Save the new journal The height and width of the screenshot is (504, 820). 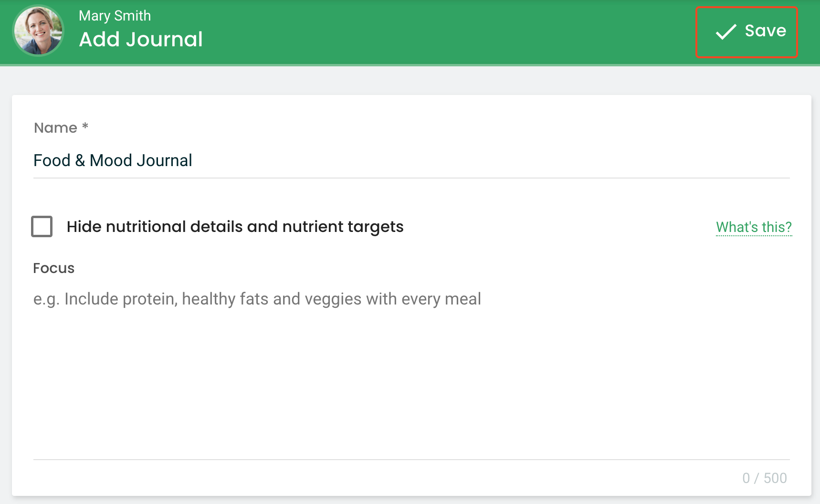click(x=746, y=32)
